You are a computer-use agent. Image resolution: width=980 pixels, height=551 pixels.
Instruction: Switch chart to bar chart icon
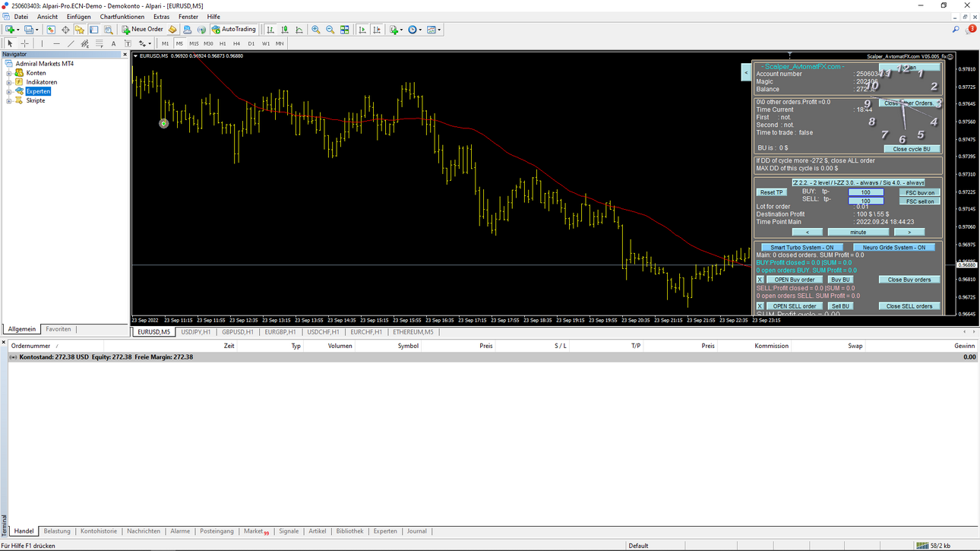[270, 30]
